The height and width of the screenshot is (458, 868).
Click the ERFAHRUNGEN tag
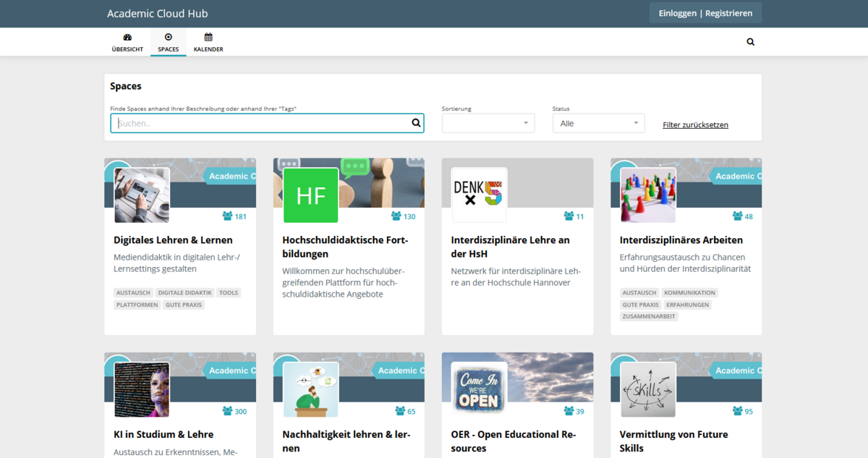click(x=688, y=305)
